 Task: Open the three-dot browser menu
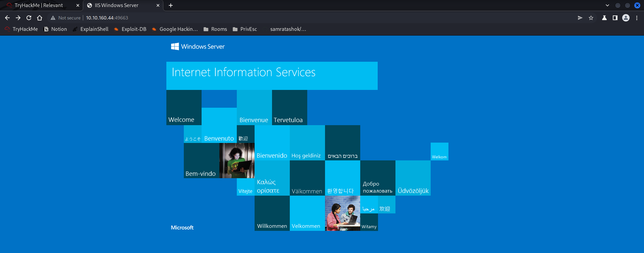click(637, 18)
